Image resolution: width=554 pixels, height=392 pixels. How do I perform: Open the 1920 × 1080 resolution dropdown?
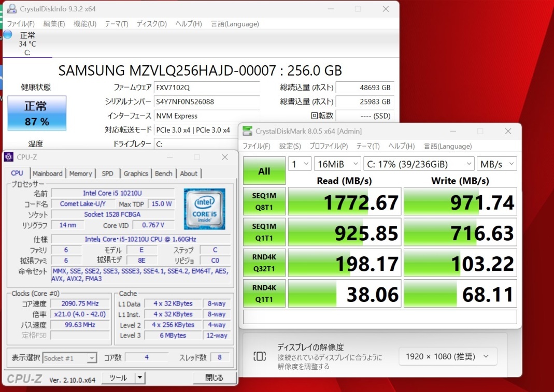tap(448, 356)
